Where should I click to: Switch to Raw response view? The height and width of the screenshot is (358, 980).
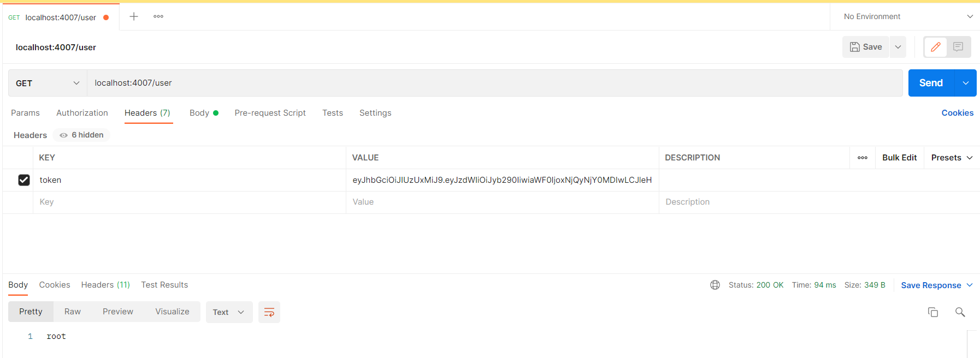tap(73, 312)
